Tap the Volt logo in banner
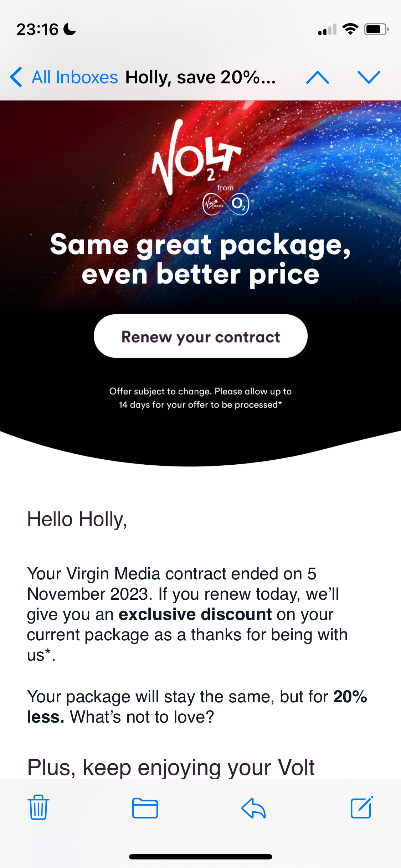This screenshot has width=401, height=868. click(x=196, y=157)
